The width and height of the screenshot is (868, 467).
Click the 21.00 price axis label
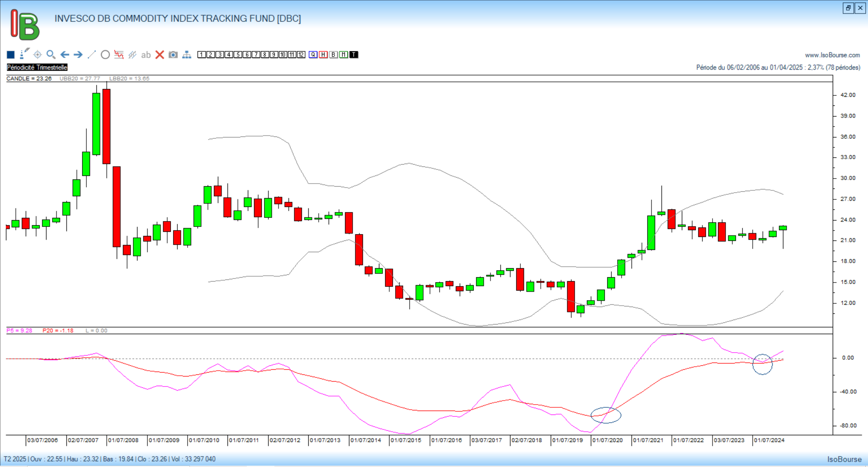848,241
